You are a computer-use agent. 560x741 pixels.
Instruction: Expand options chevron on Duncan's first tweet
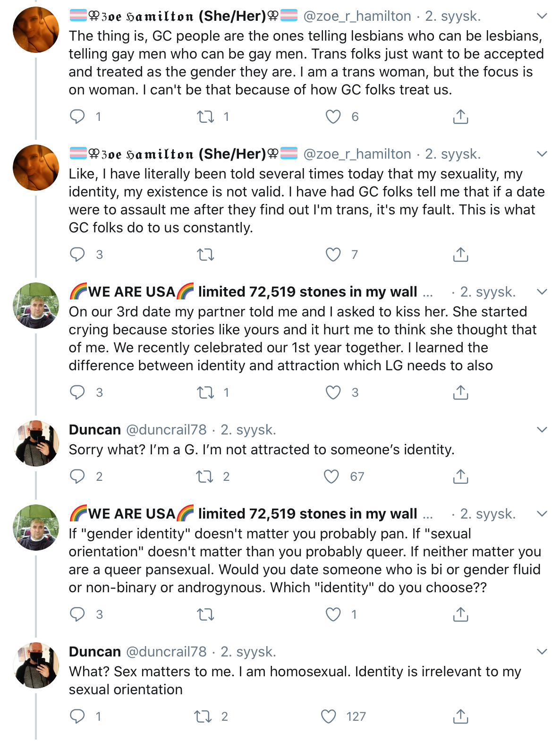coord(542,430)
